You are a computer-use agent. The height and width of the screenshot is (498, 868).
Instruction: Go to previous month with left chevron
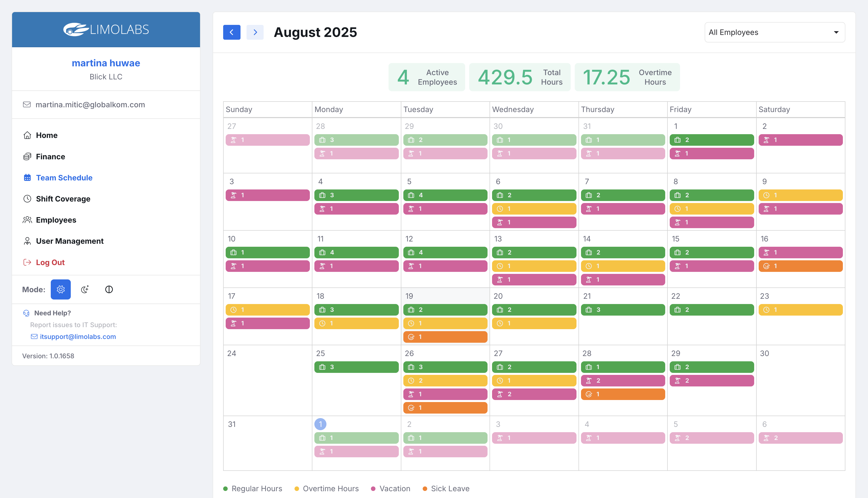coord(231,32)
